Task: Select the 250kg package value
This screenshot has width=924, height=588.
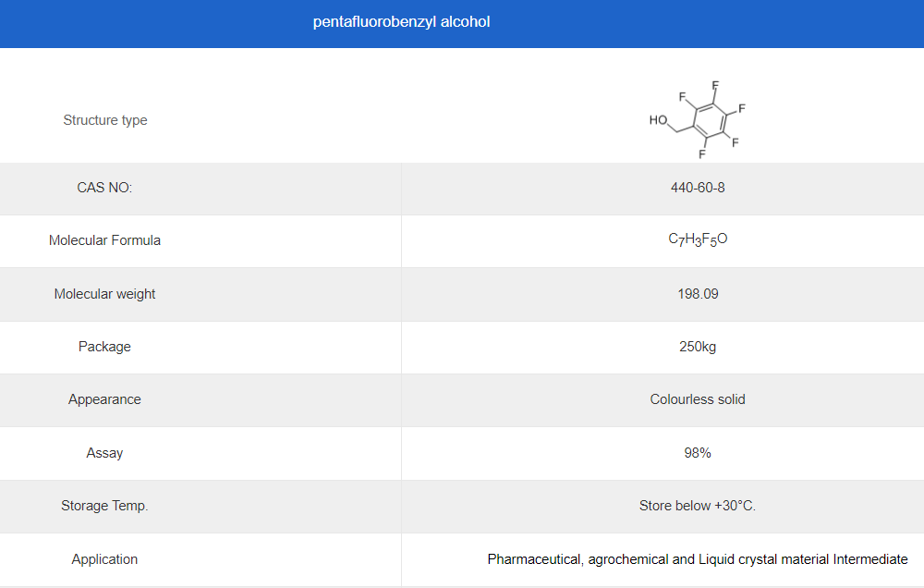Action: coord(698,347)
